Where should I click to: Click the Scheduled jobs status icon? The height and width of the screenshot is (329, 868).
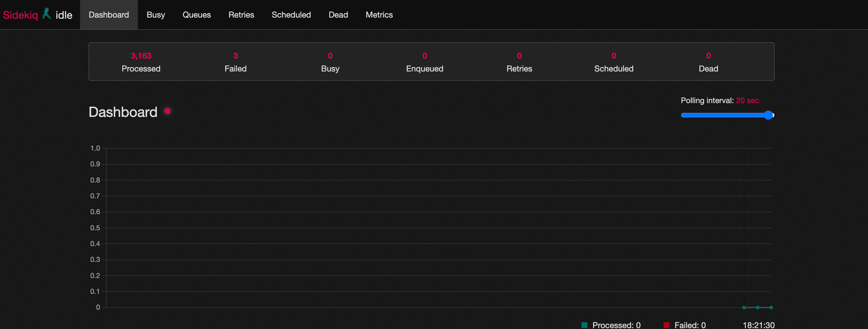[613, 62]
